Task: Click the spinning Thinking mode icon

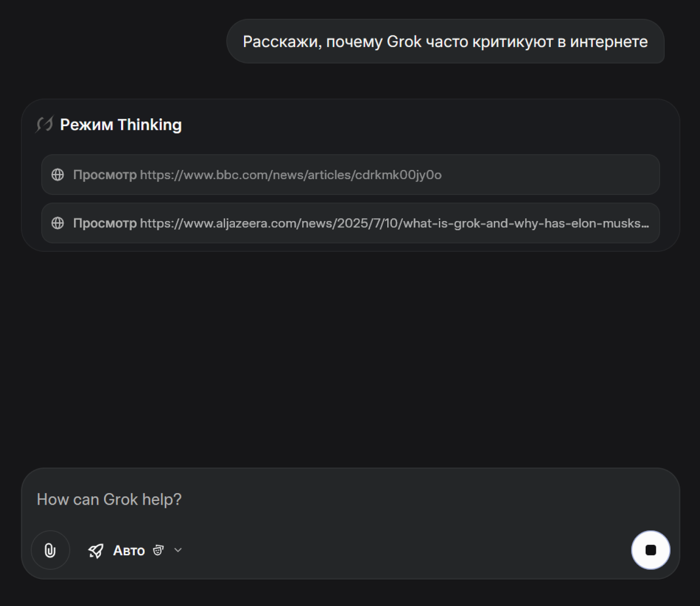Action: click(45, 124)
